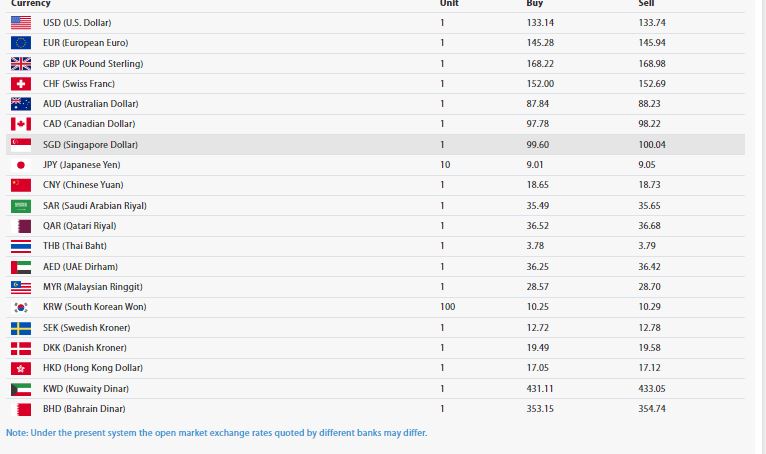Image resolution: width=766 pixels, height=454 pixels.
Task: Click the open market exchange rates note
Action: pyautogui.click(x=216, y=433)
